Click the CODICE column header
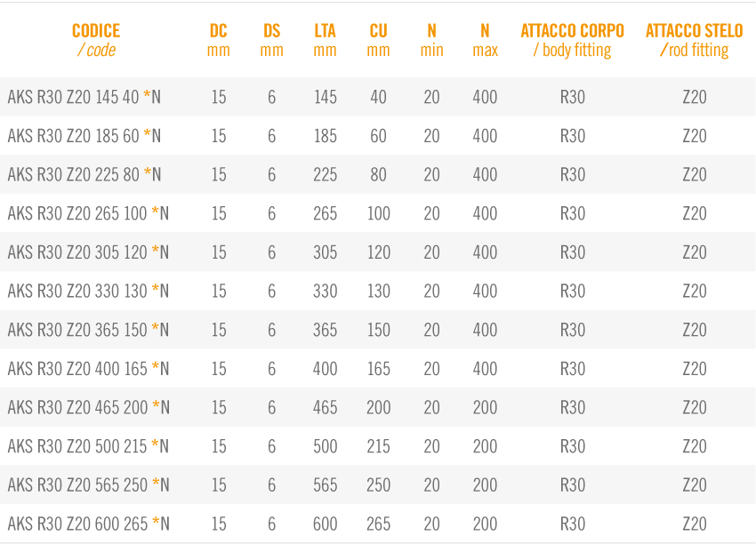The width and height of the screenshot is (756, 544). [x=96, y=41]
